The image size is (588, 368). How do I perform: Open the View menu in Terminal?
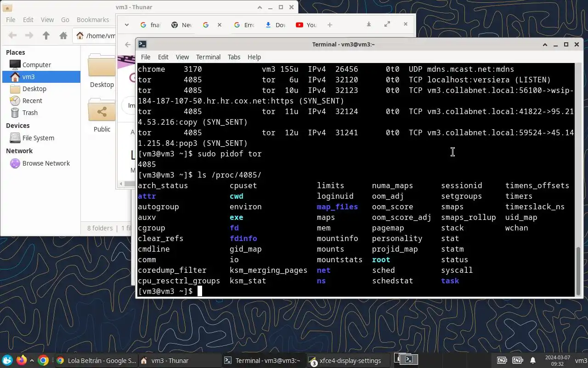pos(182,57)
